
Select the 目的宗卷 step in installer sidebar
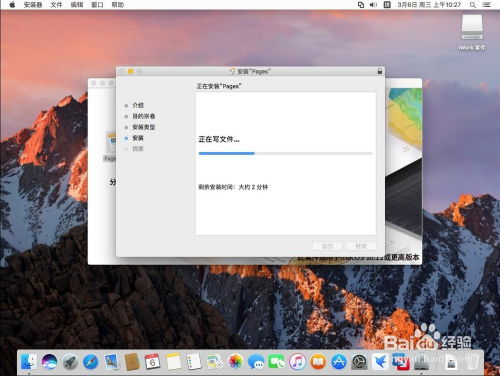144,116
